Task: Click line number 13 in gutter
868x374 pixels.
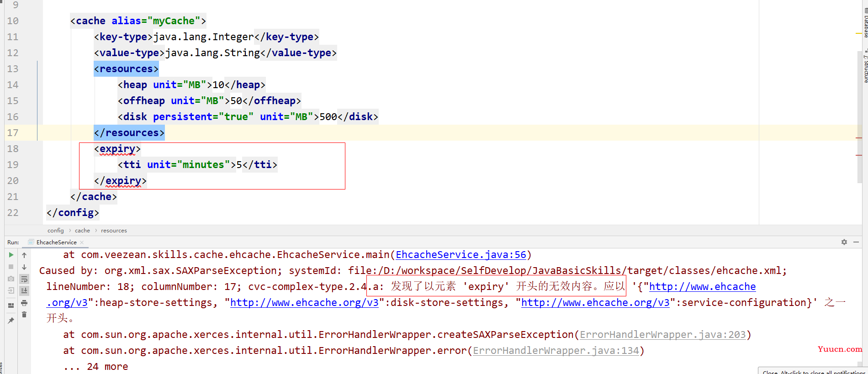Action: pos(13,69)
